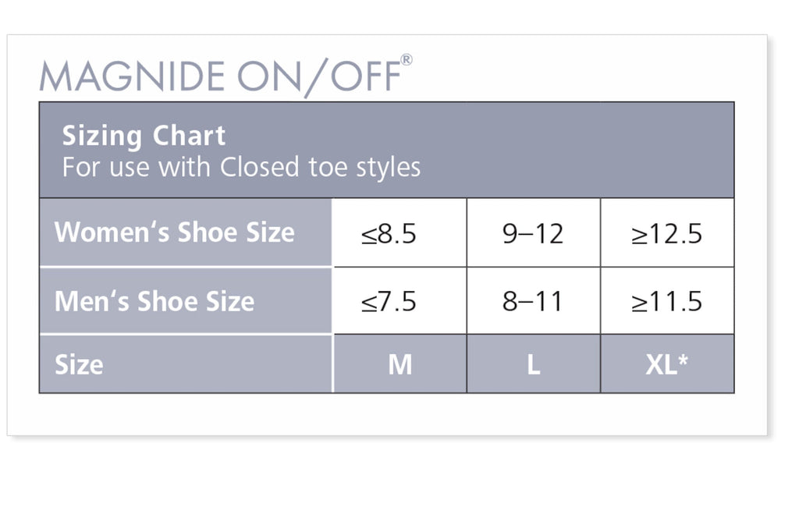Viewport: 799px width, 532px height.
Task: Select the bold Sizing Chart heading
Action: 144,136
